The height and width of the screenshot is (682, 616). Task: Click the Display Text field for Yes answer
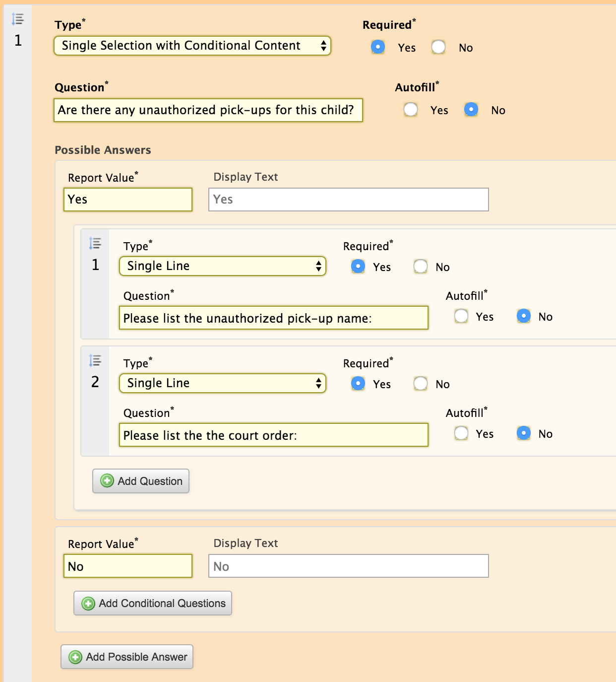point(349,200)
